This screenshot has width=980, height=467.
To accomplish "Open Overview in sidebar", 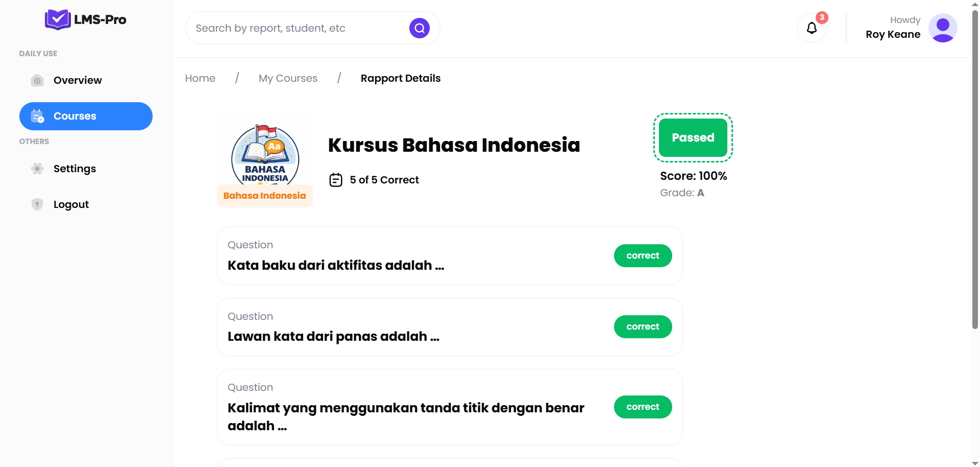I will [86, 80].
